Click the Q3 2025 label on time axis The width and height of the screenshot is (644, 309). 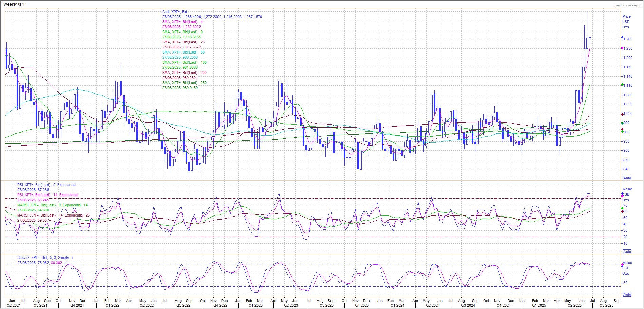[606, 305]
